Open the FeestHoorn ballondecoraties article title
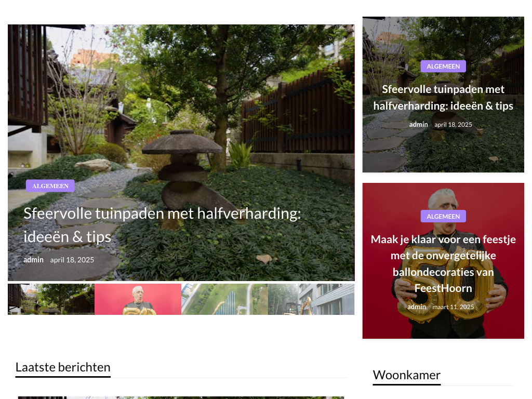 coord(443,263)
